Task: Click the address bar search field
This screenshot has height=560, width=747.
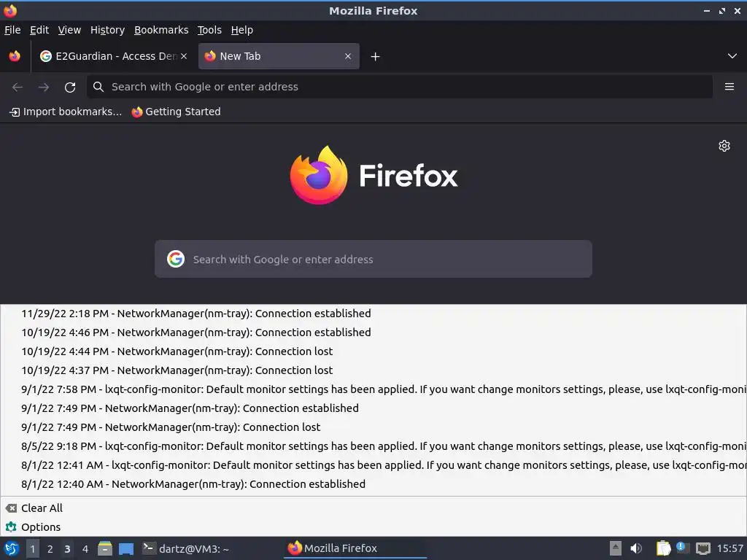Action: 400,87
